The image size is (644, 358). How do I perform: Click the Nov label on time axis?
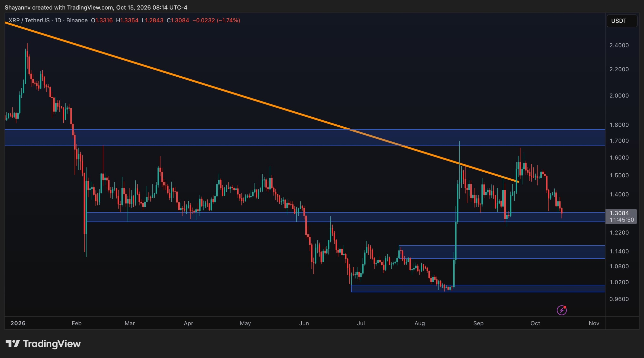pos(594,323)
